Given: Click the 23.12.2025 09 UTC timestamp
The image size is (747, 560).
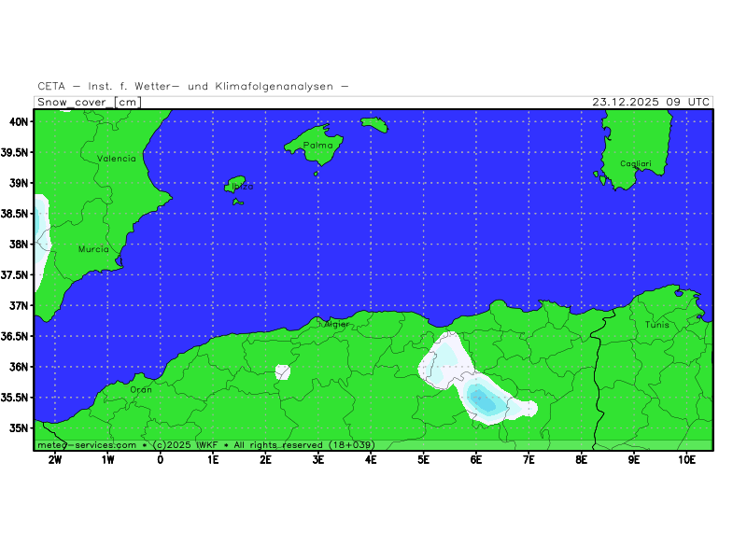Looking at the screenshot, I should (x=651, y=102).
